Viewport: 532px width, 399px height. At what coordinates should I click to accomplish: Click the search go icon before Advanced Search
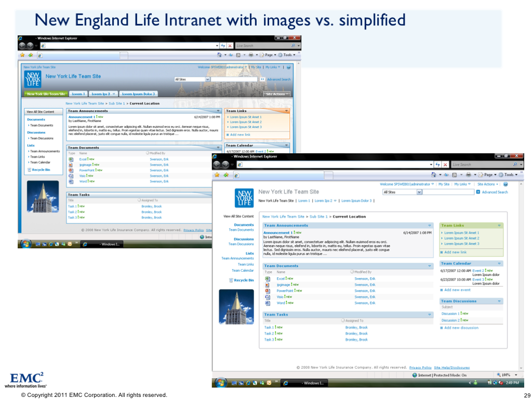pyautogui.click(x=478, y=192)
